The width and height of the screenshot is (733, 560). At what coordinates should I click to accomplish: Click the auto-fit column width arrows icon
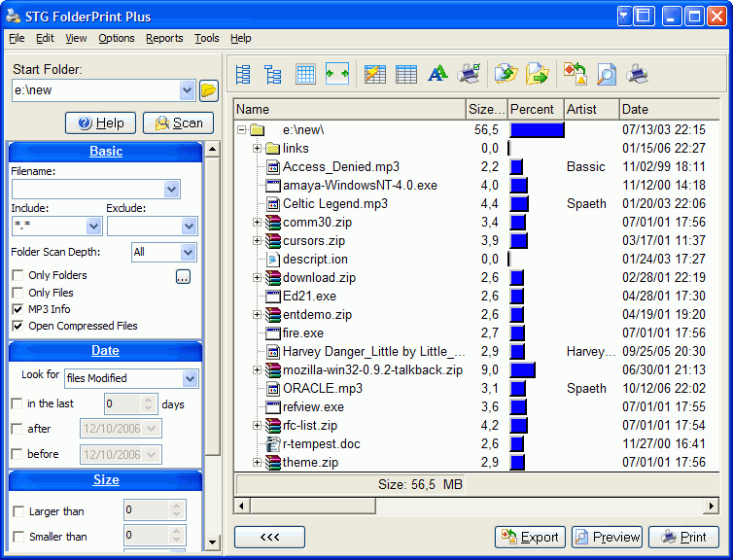(x=337, y=74)
